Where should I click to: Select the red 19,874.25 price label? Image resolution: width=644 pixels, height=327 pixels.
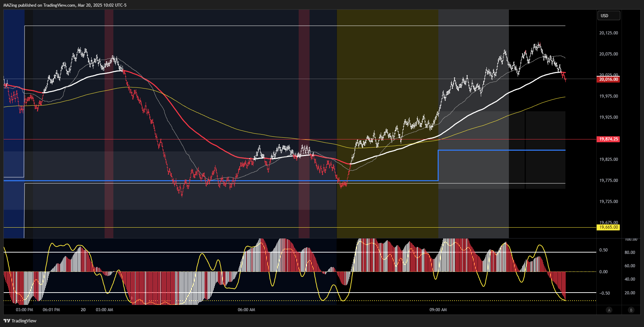608,139
